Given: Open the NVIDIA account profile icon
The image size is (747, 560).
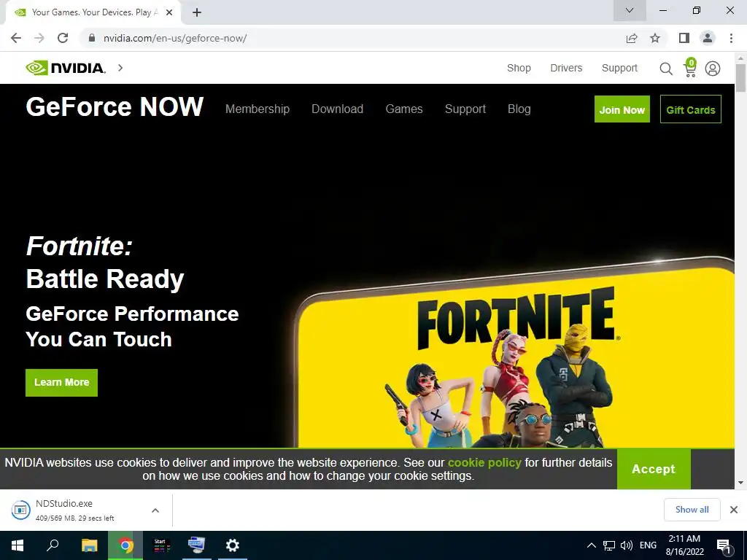Looking at the screenshot, I should point(713,69).
